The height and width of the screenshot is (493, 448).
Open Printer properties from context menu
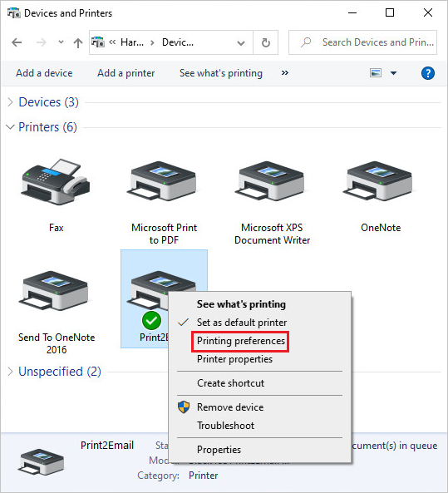coord(234,359)
